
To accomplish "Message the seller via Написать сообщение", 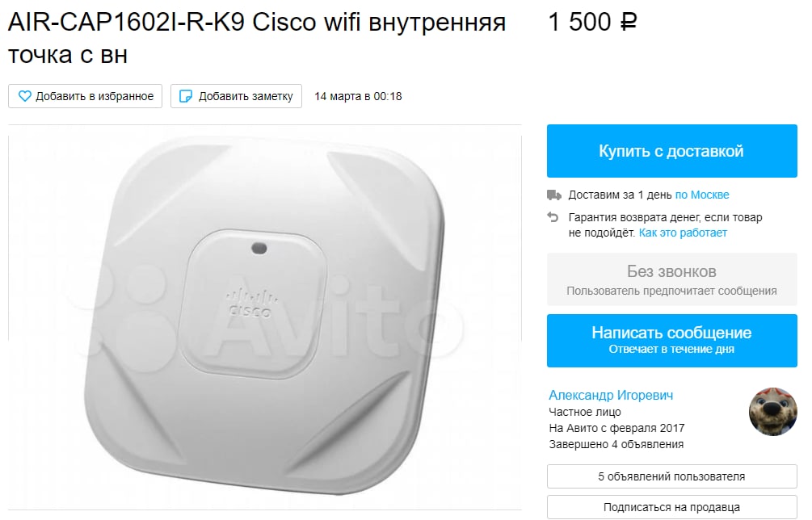I will pyautogui.click(x=671, y=341).
